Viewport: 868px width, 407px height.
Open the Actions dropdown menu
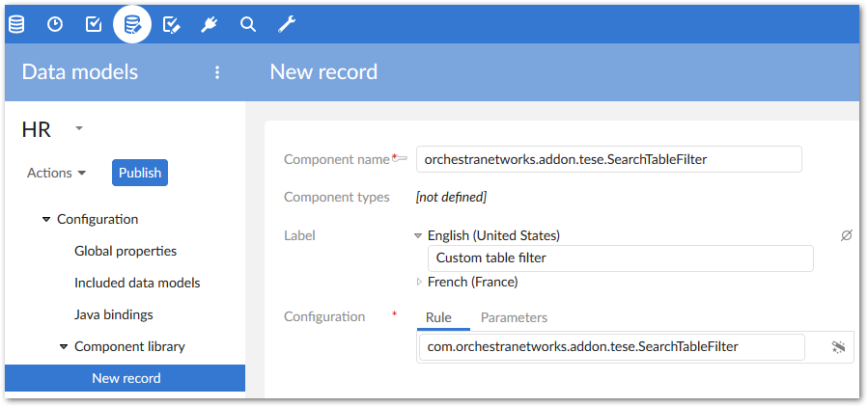(57, 173)
